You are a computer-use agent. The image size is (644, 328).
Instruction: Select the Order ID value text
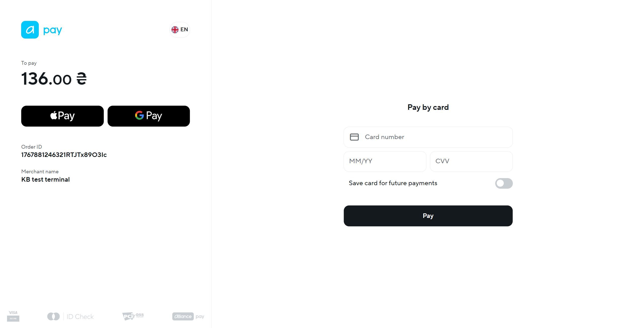coord(64,155)
